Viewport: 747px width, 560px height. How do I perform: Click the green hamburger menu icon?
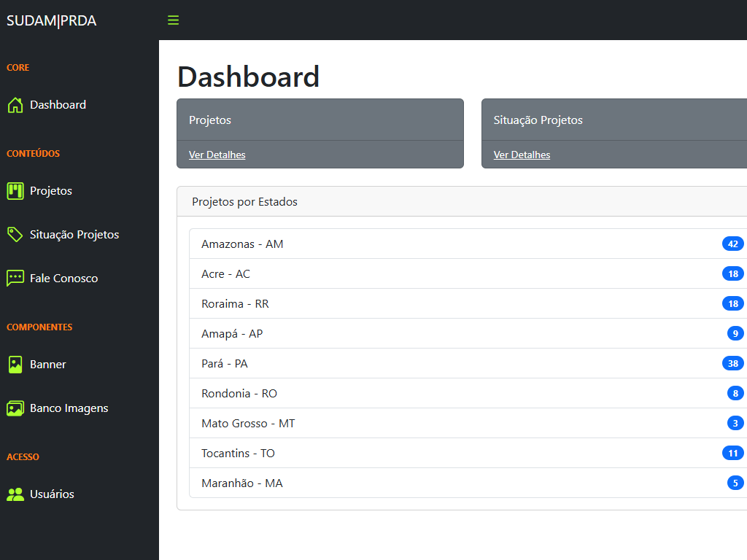(173, 20)
